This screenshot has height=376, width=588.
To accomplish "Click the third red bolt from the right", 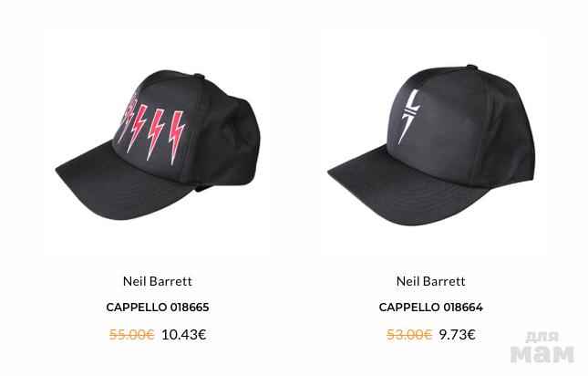I will 137,129.
